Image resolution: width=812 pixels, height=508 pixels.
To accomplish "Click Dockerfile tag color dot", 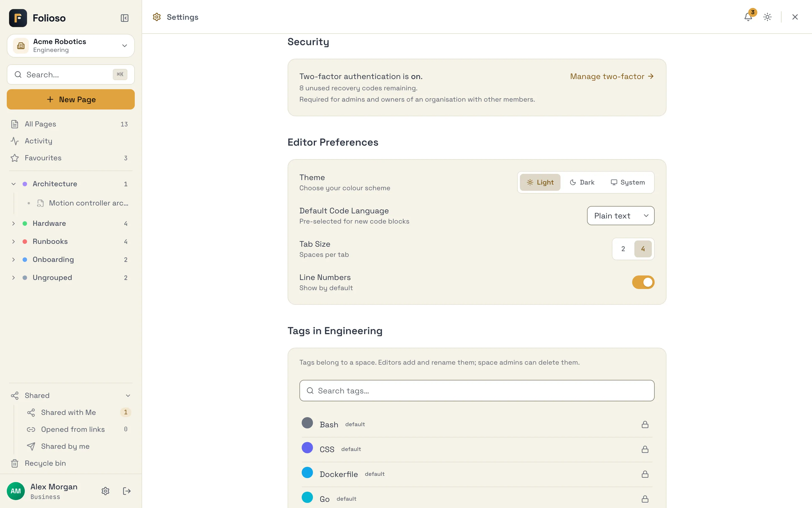I will 307,473.
